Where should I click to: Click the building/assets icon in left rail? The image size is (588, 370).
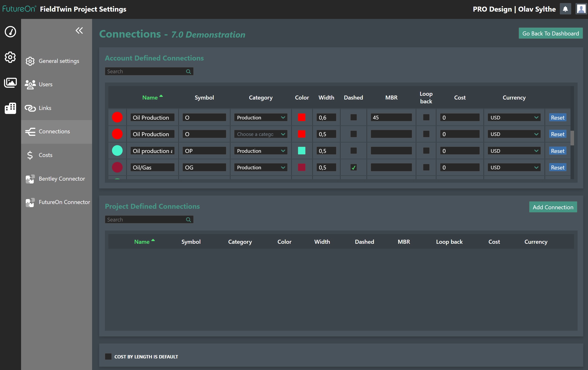pyautogui.click(x=10, y=108)
